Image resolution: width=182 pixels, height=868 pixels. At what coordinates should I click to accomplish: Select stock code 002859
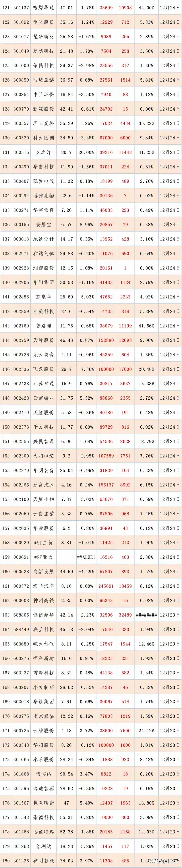21,311
